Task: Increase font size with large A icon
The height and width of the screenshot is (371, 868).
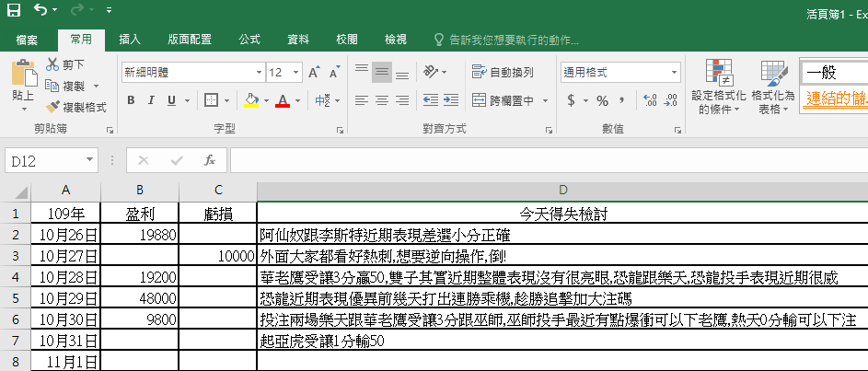Action: point(314,73)
